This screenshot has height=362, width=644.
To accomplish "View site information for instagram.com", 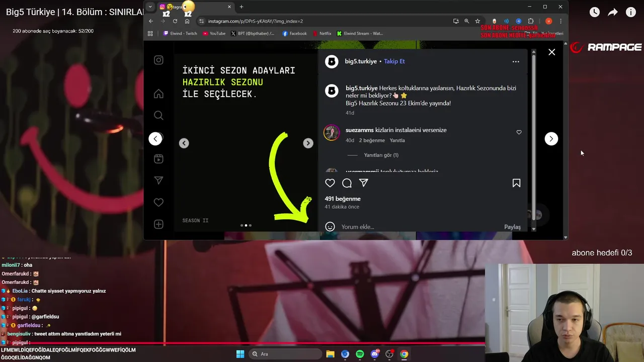I will coord(202,21).
